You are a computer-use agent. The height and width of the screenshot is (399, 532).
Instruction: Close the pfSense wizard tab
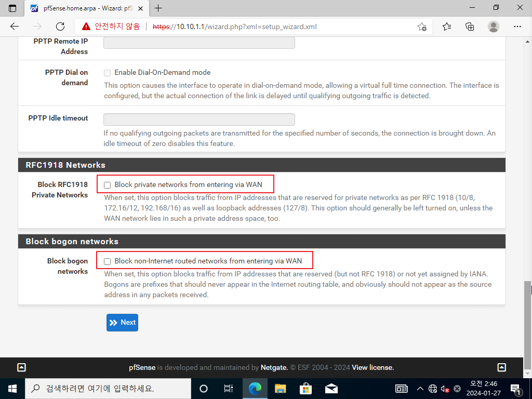140,8
